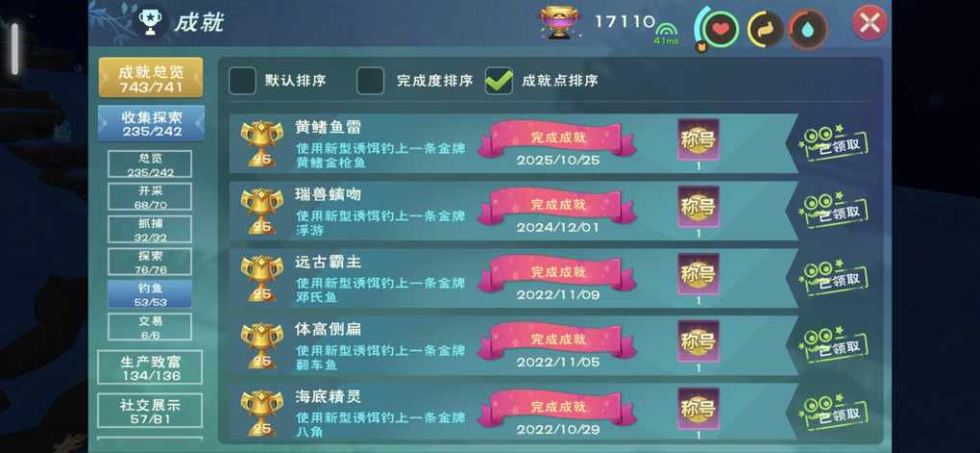The height and width of the screenshot is (453, 980).
Task: Tap the gold trophy icon beside 海底精灵
Action: pyautogui.click(x=261, y=413)
